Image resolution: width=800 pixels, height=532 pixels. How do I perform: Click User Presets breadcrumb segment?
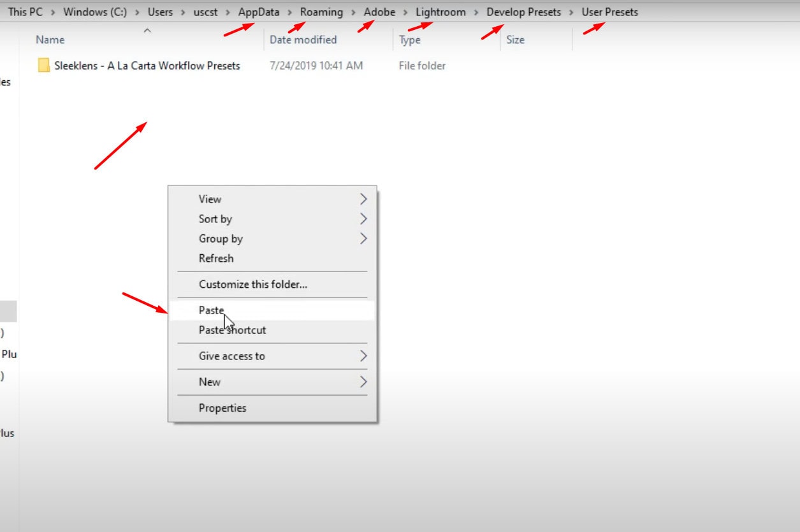tap(609, 12)
